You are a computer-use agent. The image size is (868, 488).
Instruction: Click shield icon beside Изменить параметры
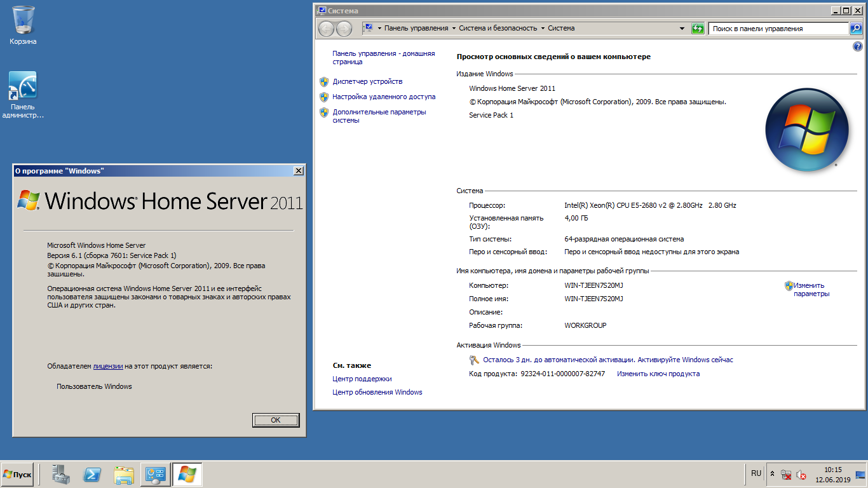(x=789, y=286)
